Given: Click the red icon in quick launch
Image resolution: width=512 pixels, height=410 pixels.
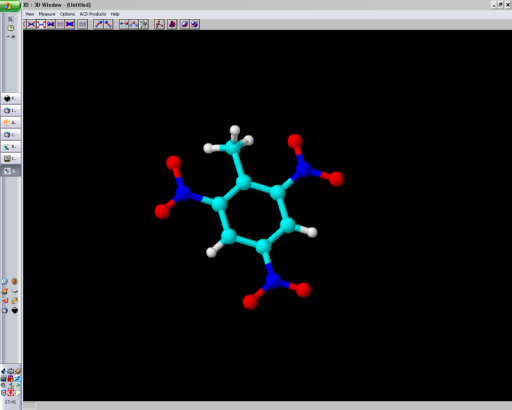Looking at the screenshot, I should [x=5, y=301].
